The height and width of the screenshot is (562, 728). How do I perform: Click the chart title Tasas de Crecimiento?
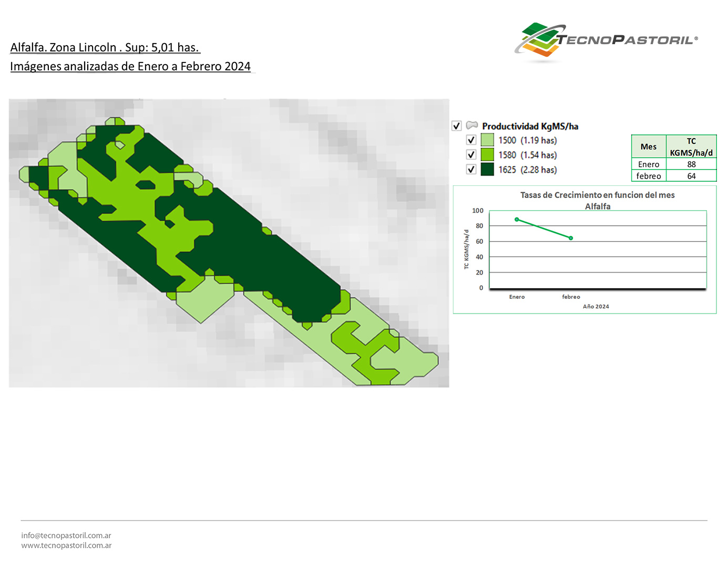(x=597, y=195)
